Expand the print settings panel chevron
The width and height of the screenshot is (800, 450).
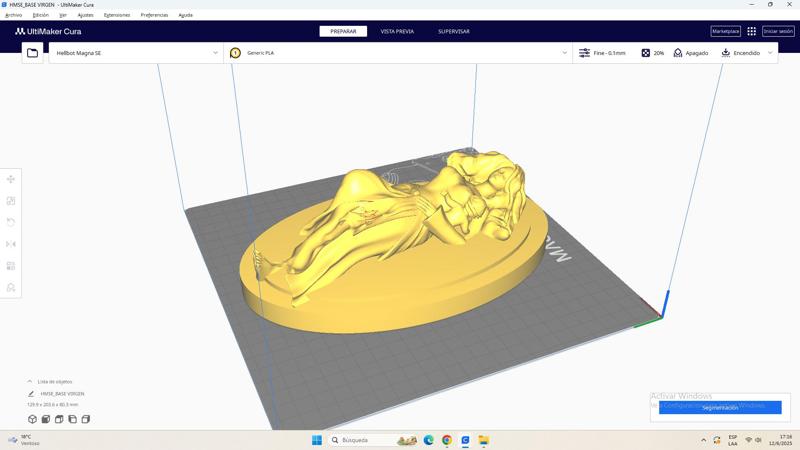point(770,53)
